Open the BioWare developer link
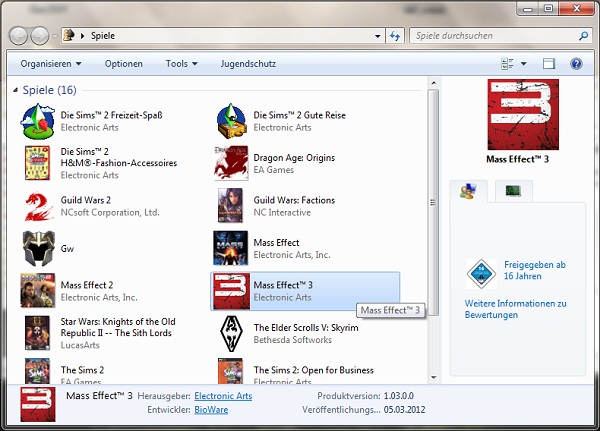600x431 pixels. (211, 410)
